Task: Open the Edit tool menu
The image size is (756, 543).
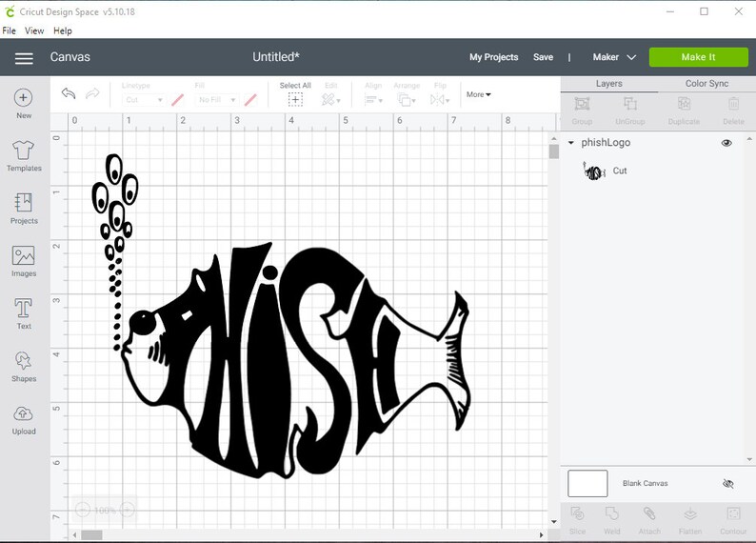Action: click(330, 99)
